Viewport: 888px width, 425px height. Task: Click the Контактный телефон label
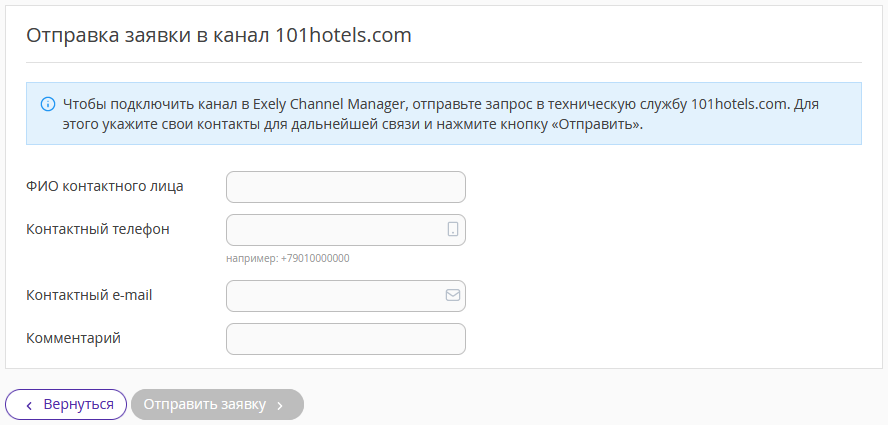pos(98,229)
